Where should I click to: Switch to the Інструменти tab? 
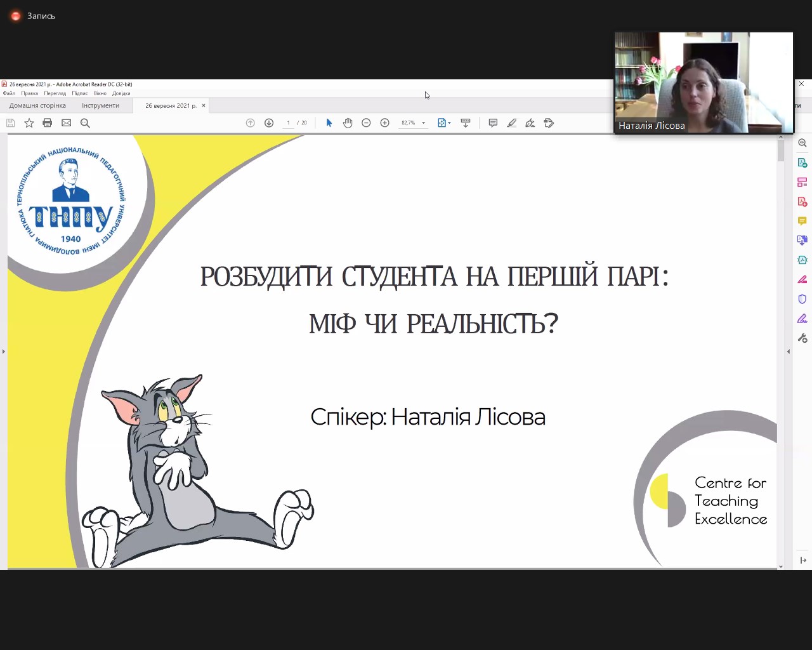[100, 105]
